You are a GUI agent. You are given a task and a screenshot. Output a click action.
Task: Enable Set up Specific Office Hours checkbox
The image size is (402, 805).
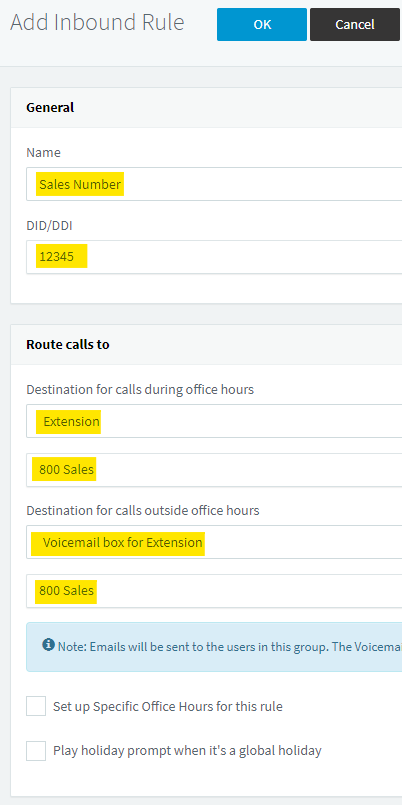36,706
